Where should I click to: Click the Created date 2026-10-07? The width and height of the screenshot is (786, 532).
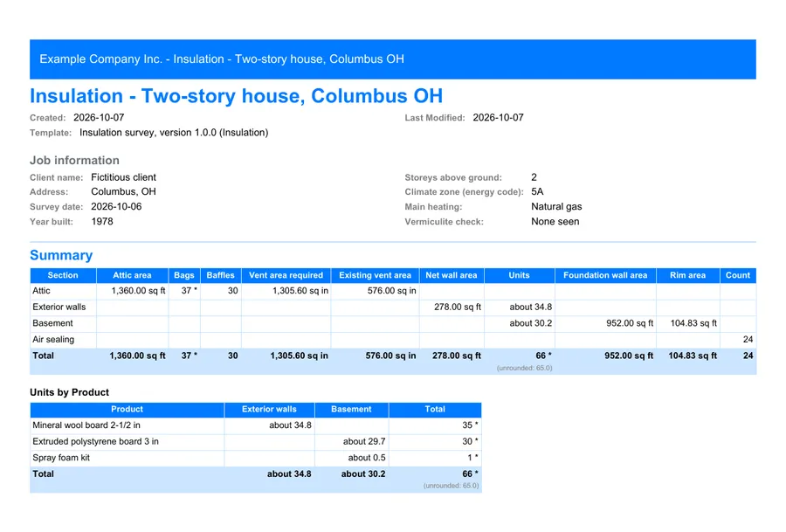pyautogui.click(x=99, y=118)
